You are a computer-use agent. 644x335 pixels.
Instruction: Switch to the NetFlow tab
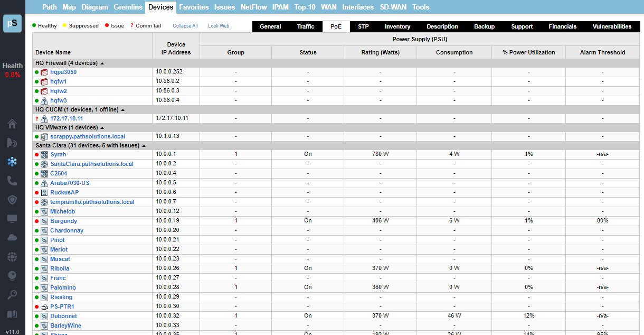(254, 7)
